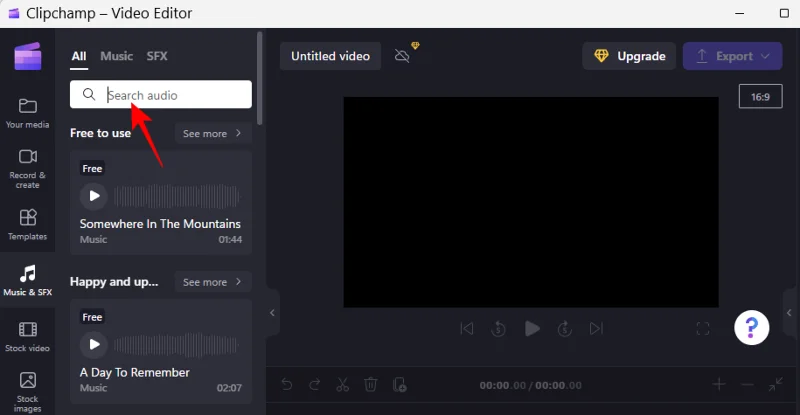Click the 02:07 track duration
The image size is (800, 415).
(x=229, y=388)
